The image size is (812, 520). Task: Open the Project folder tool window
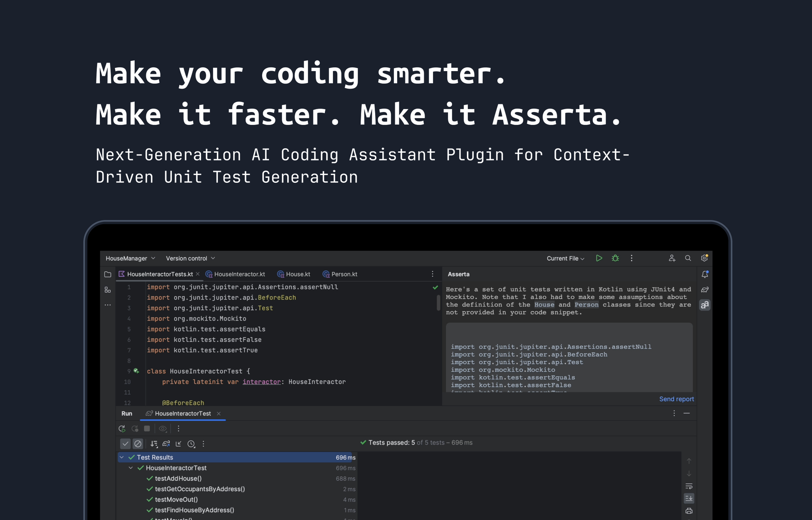108,274
